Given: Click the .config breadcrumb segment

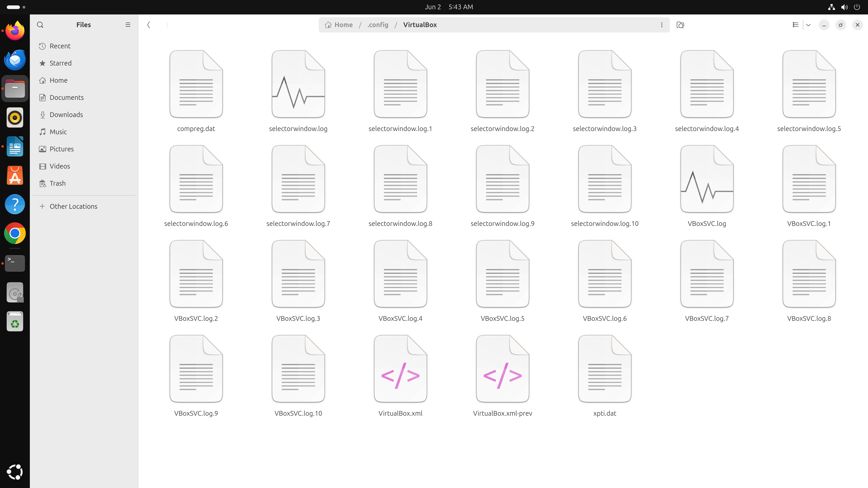Looking at the screenshot, I should tap(378, 25).
